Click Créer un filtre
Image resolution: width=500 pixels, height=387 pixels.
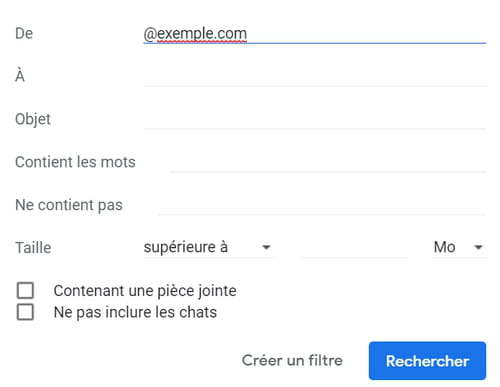[x=292, y=360]
